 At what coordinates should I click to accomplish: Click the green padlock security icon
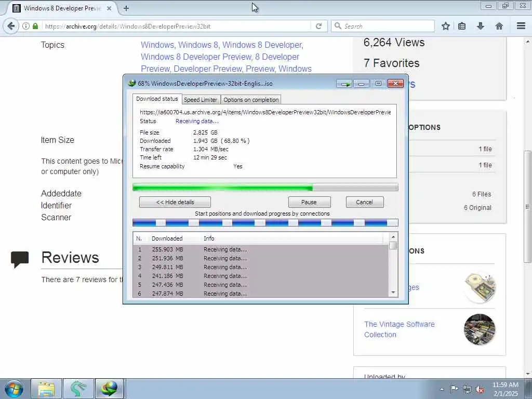35,26
